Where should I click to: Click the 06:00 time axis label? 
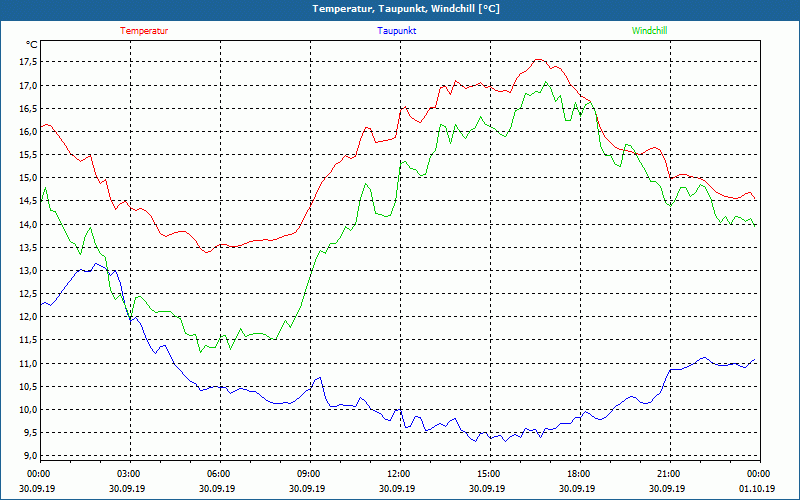pos(220,474)
